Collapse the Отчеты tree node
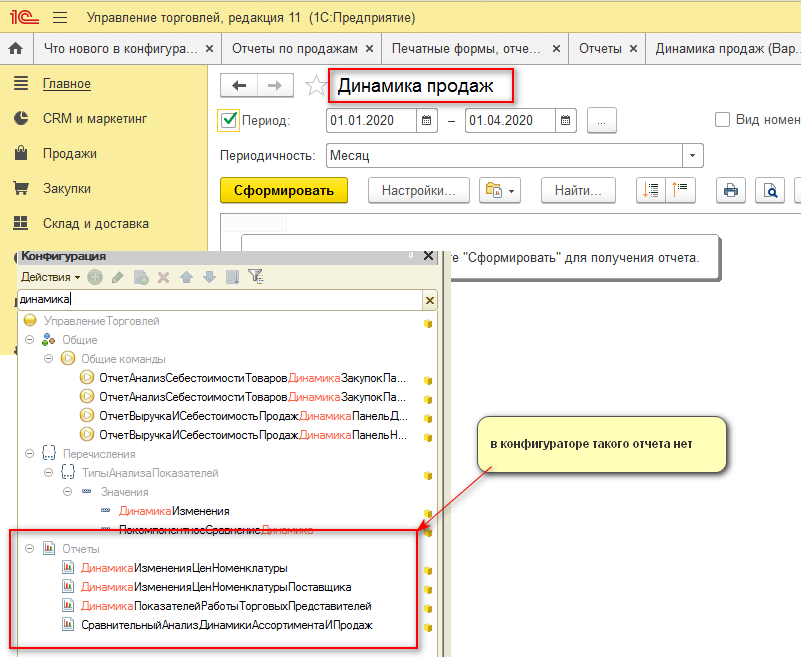 point(30,548)
